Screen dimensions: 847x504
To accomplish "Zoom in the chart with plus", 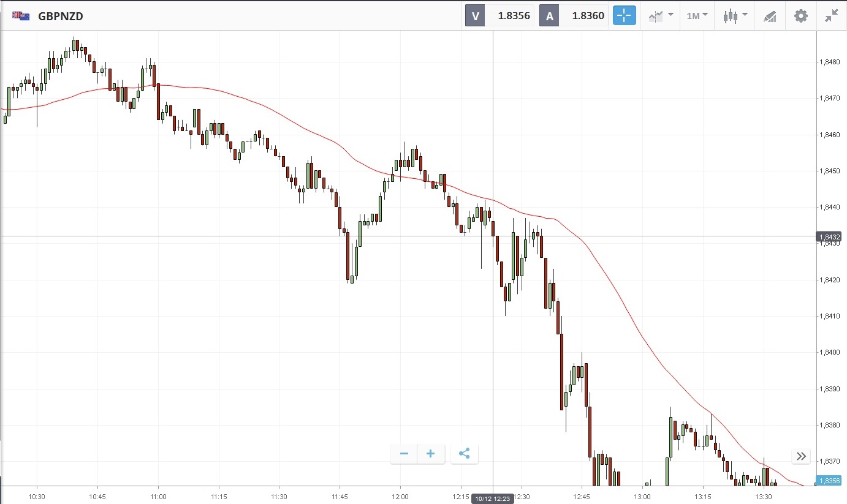I will [x=431, y=454].
